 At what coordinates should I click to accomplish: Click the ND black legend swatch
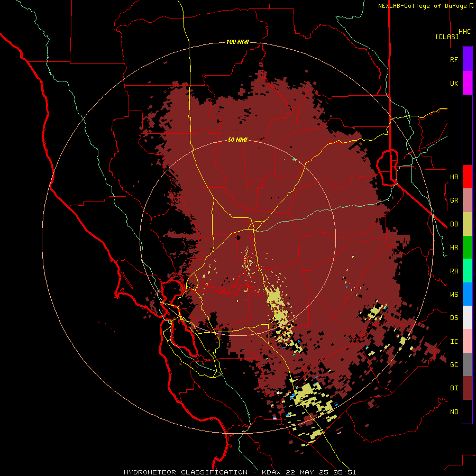467,411
